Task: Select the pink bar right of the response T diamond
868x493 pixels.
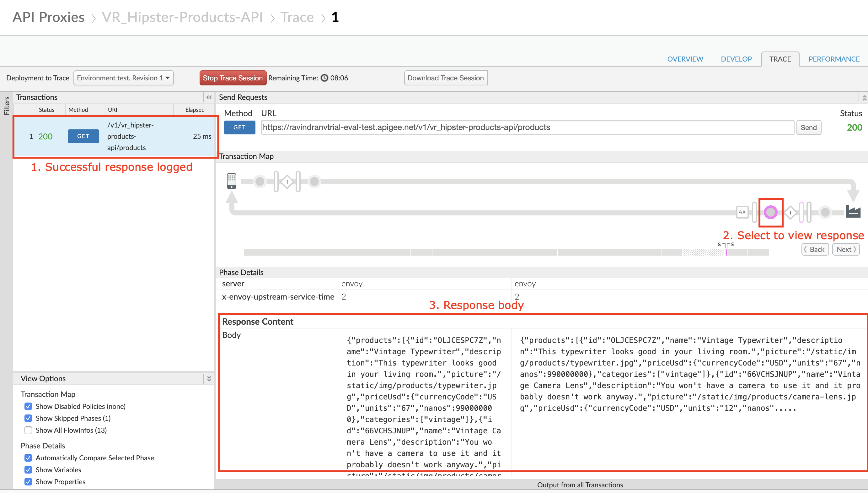Action: [x=801, y=212]
